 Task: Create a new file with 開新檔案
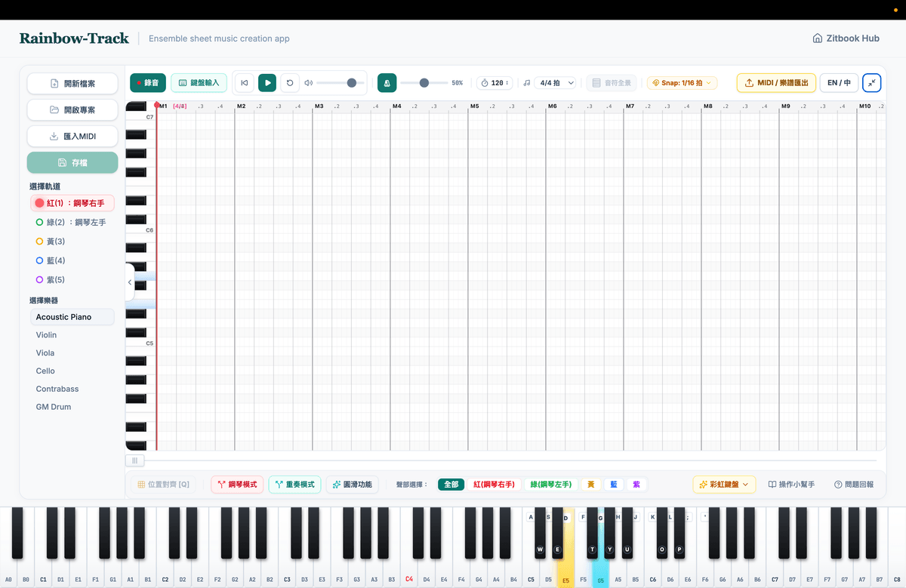(x=72, y=83)
